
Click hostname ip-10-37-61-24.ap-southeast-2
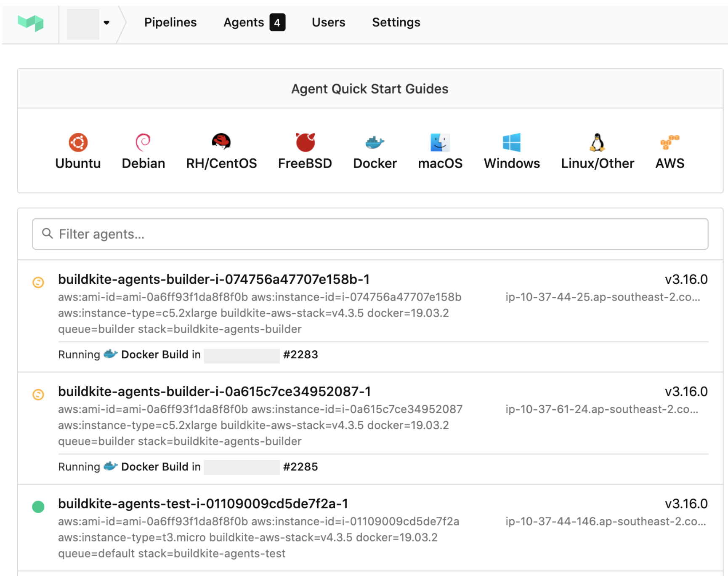(x=602, y=409)
